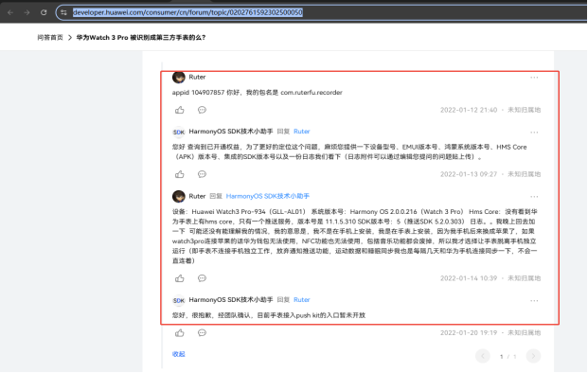Select the timestamp 2022-01-20 19:19
The height and width of the screenshot is (373, 588).
tap(469, 332)
